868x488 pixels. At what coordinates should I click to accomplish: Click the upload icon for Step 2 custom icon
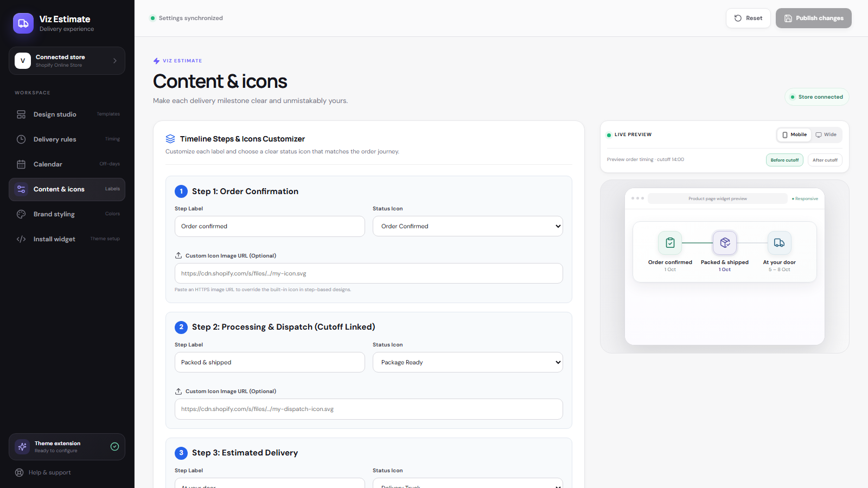[x=178, y=391]
